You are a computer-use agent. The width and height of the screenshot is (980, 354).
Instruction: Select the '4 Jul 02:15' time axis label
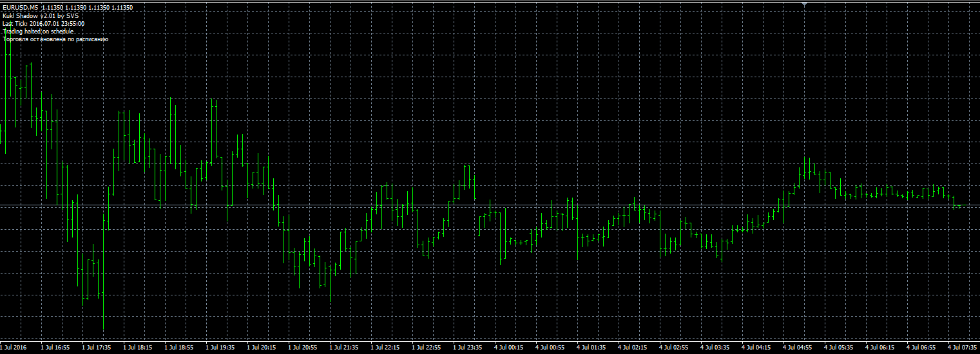632,348
